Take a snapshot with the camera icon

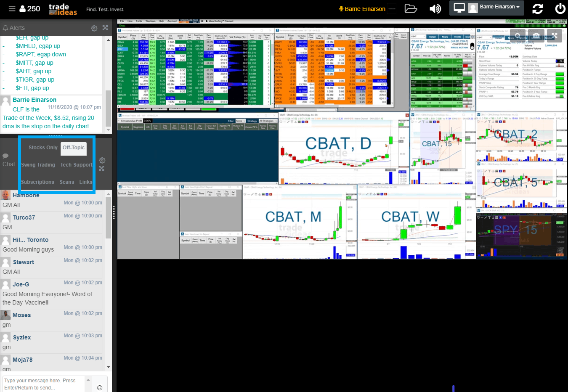536,35
